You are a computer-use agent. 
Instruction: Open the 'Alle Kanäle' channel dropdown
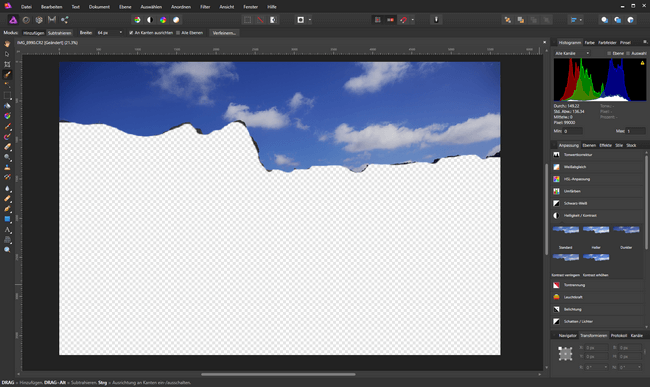[572, 53]
